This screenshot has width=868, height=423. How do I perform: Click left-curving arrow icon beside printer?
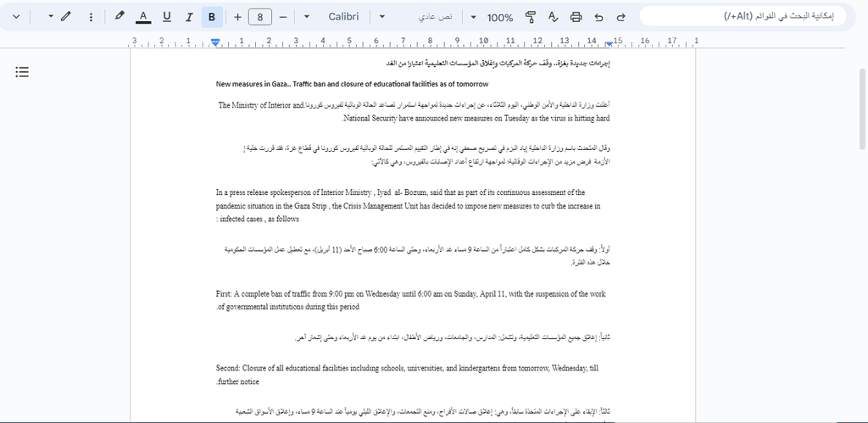(598, 17)
